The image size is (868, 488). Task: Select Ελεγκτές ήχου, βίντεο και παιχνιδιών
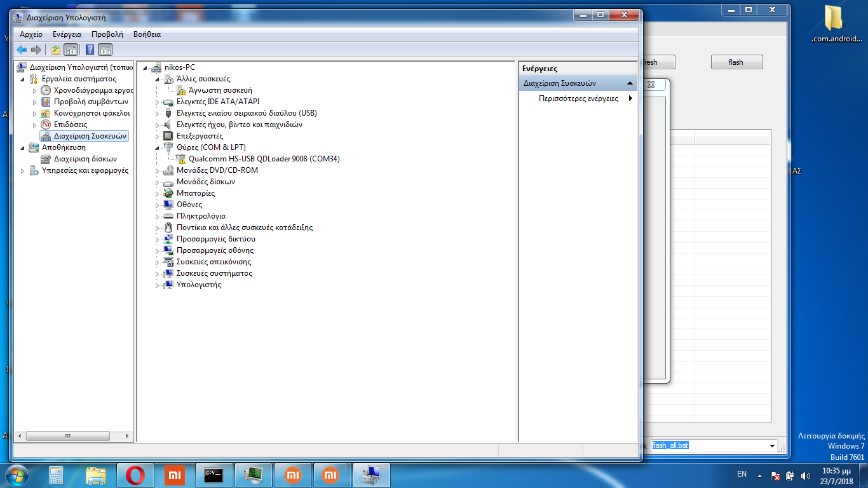pyautogui.click(x=239, y=125)
